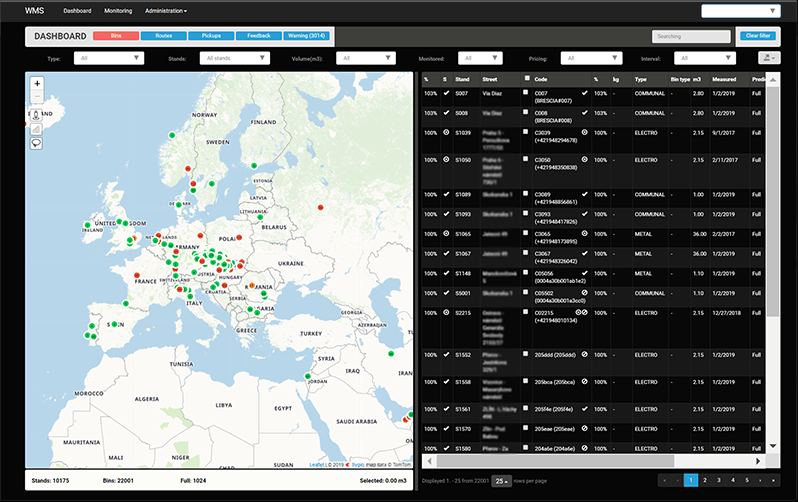
Task: Go to the Monitoring menu item
Action: tap(118, 11)
